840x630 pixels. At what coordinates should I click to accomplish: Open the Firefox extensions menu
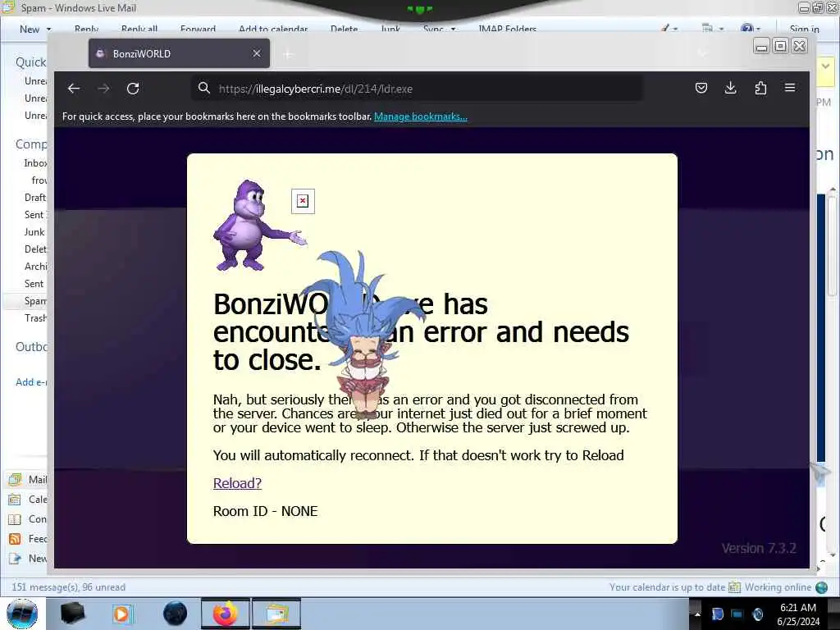[760, 88]
